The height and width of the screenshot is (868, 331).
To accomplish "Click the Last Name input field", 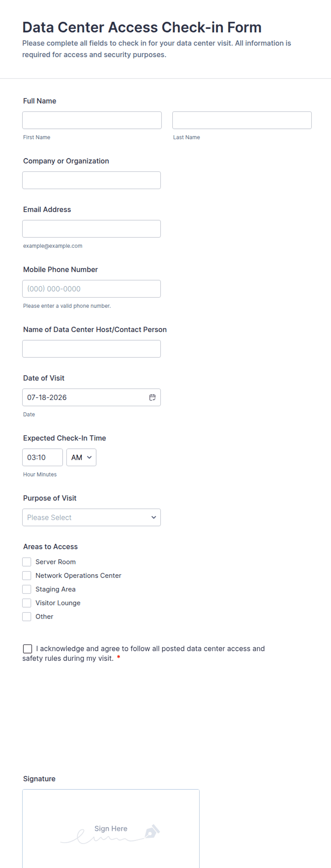I will click(242, 120).
